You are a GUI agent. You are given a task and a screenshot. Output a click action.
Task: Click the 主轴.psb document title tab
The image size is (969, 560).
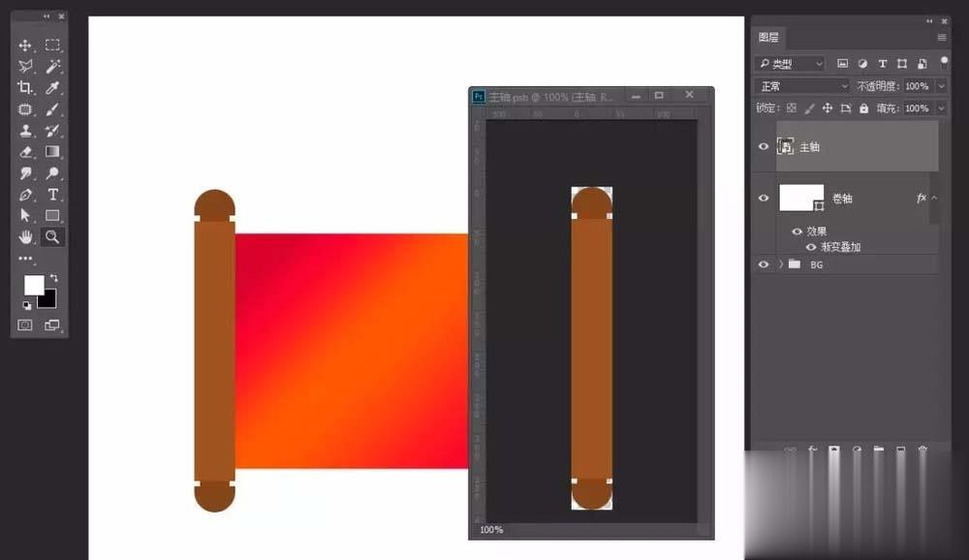(550, 97)
